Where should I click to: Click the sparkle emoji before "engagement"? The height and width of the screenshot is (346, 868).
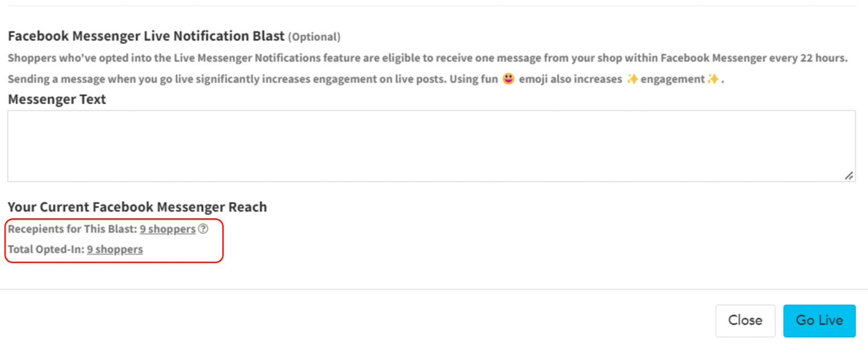[632, 79]
